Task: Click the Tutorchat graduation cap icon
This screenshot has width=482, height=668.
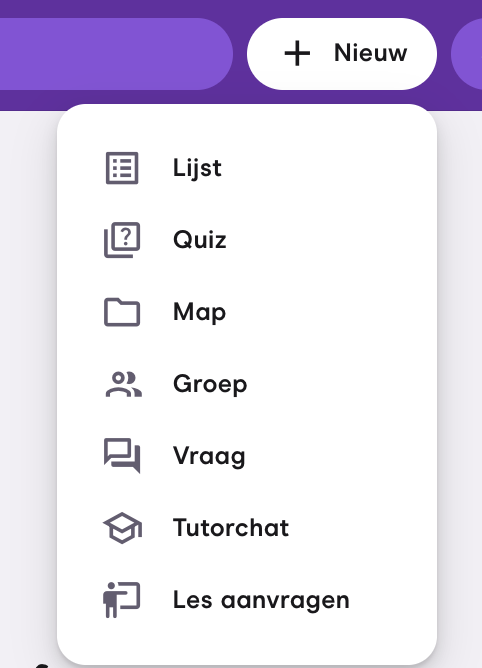Action: tap(123, 528)
